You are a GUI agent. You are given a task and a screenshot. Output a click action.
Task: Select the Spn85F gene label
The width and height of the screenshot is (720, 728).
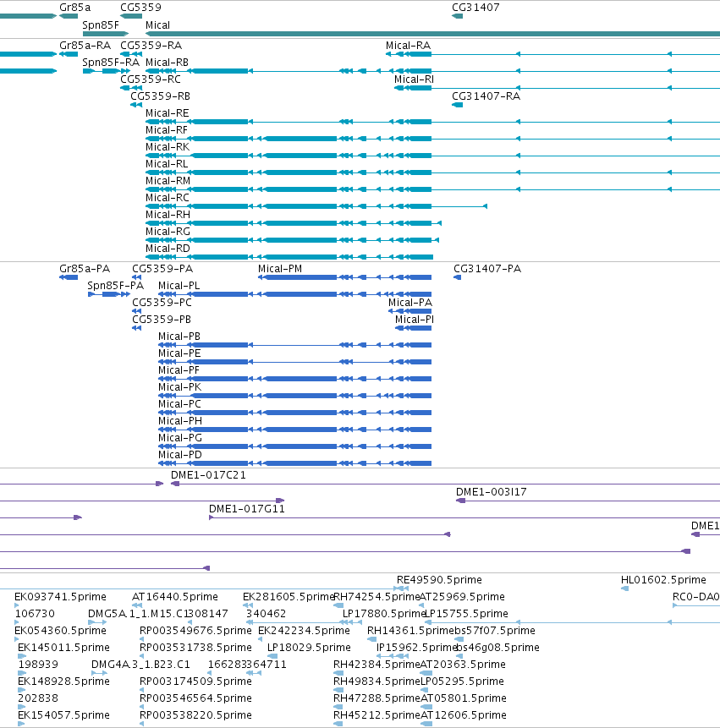point(101,25)
